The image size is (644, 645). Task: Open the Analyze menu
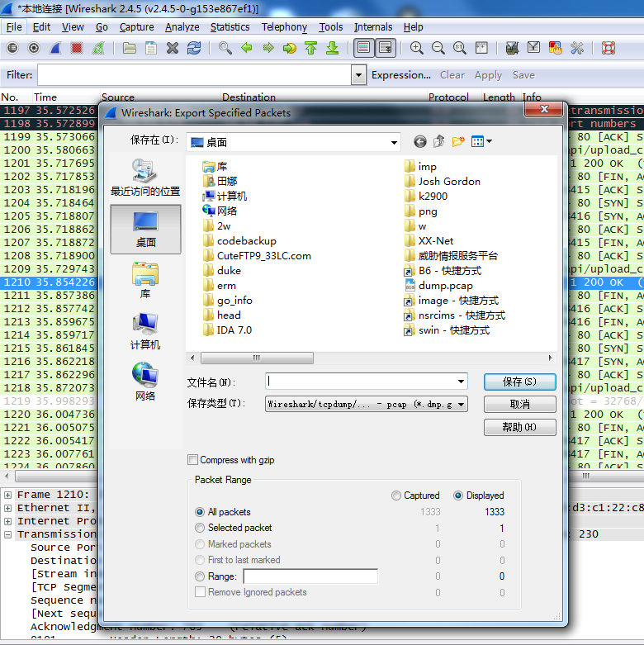click(182, 27)
